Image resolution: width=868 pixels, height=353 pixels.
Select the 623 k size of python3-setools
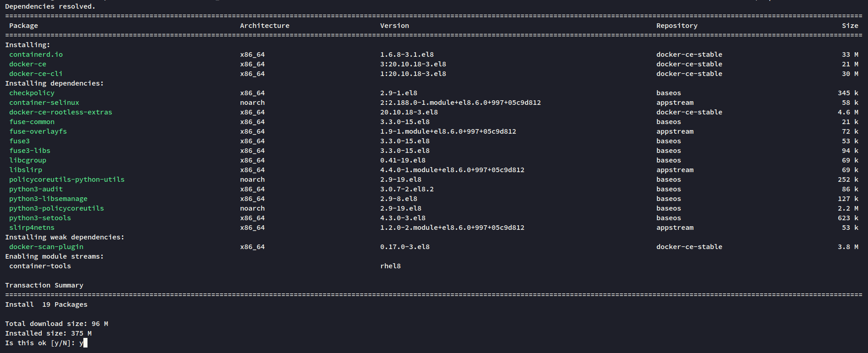[848, 218]
